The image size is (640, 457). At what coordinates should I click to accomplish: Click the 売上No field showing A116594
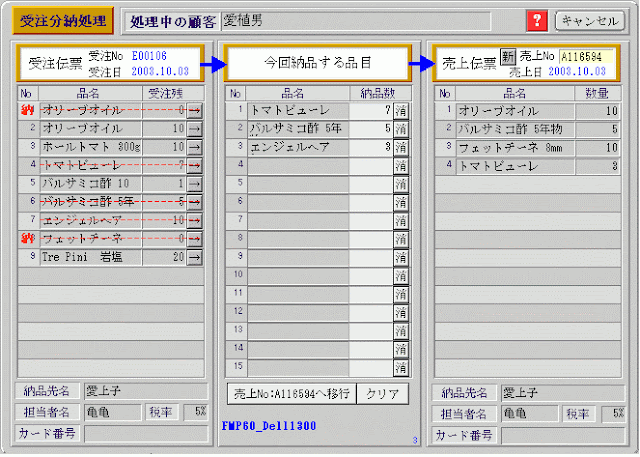click(586, 56)
